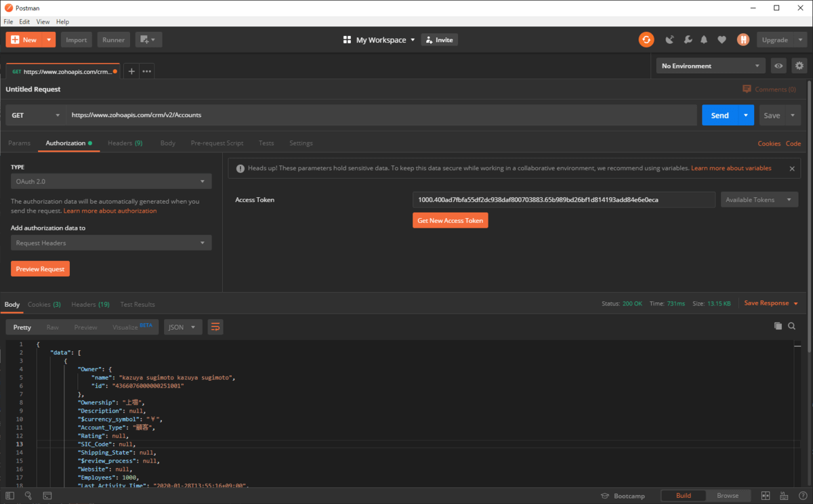Open the New button dropdown arrow
Screen dimensions: 813x504
click(x=49, y=40)
